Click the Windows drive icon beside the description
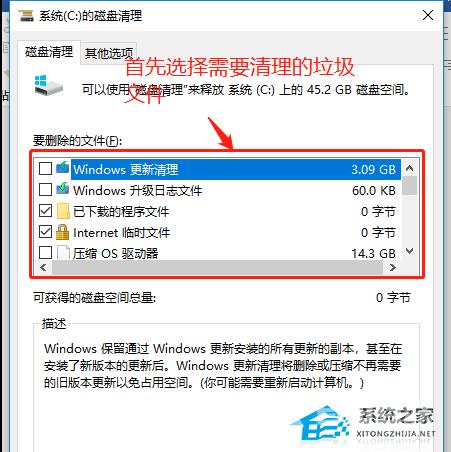 point(48,85)
